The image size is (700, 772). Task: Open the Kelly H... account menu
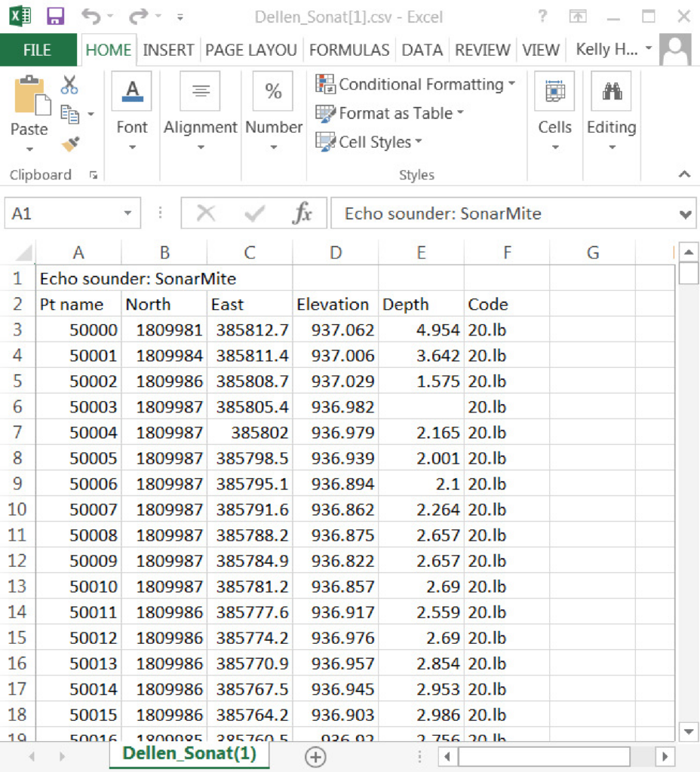pos(614,49)
